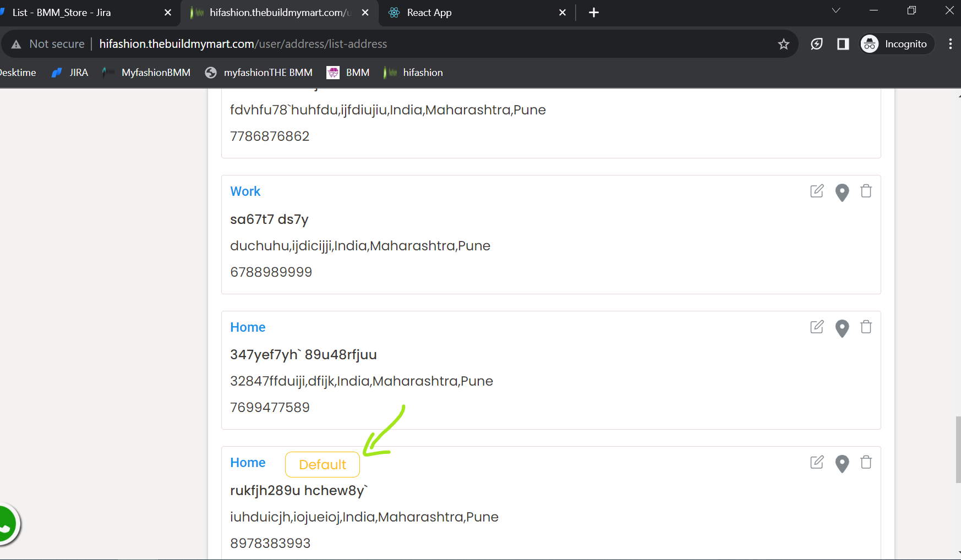Open the hifashion bookmark
This screenshot has height=560, width=961.
point(413,73)
